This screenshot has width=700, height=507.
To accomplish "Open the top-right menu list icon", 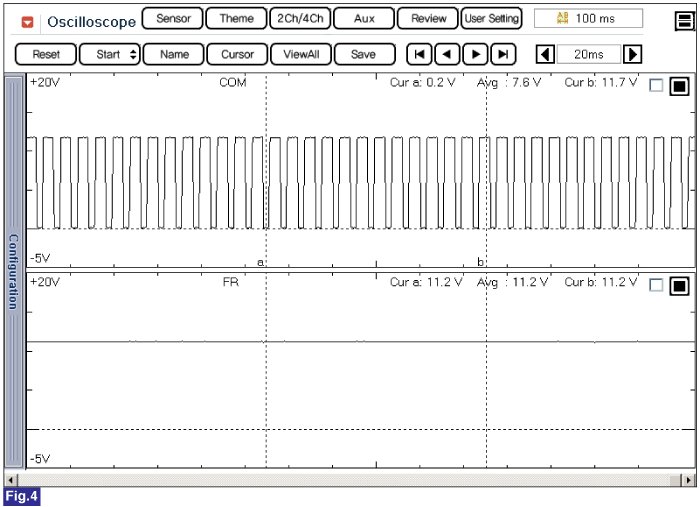I will (684, 21).
